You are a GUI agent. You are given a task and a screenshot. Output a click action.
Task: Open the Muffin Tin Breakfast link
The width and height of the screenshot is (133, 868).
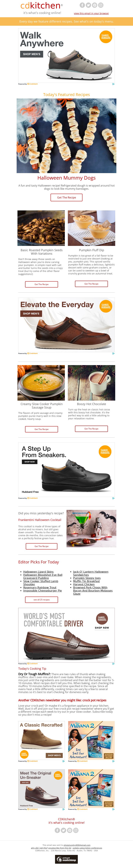pos(86,581)
